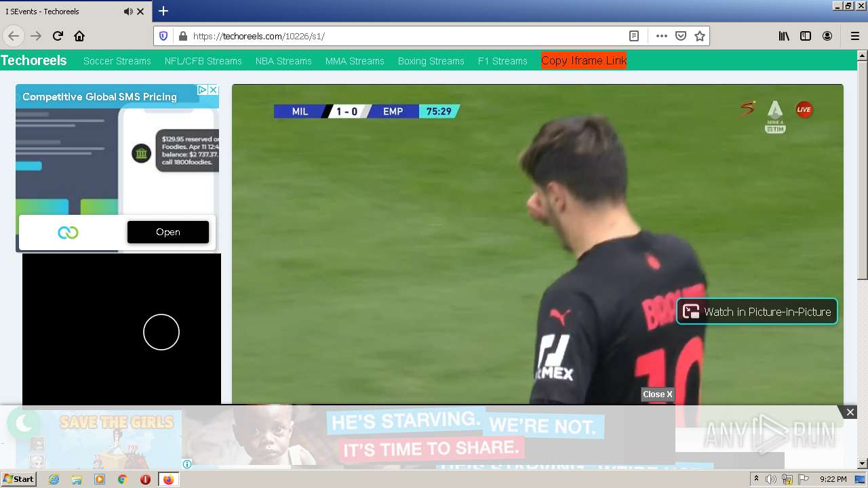Open the Firefox hamburger menu

(854, 36)
